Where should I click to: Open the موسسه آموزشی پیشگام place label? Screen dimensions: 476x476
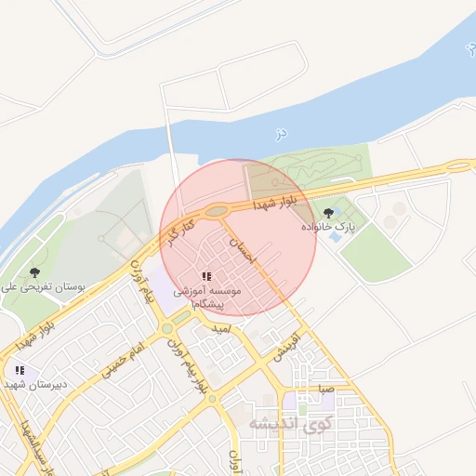pyautogui.click(x=207, y=297)
